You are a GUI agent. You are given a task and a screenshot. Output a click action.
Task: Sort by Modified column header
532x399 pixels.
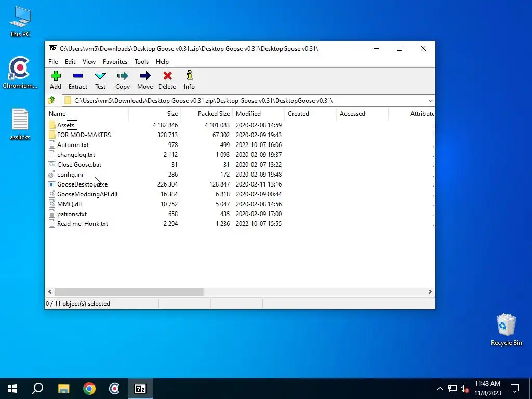pyautogui.click(x=259, y=114)
